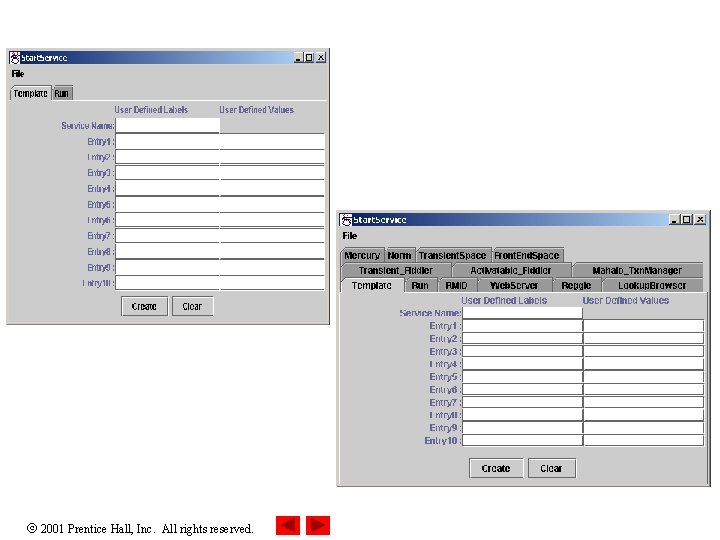Viewport: 720px width, 540px height.
Task: Click Entry6 label field in left window
Action: (168, 220)
